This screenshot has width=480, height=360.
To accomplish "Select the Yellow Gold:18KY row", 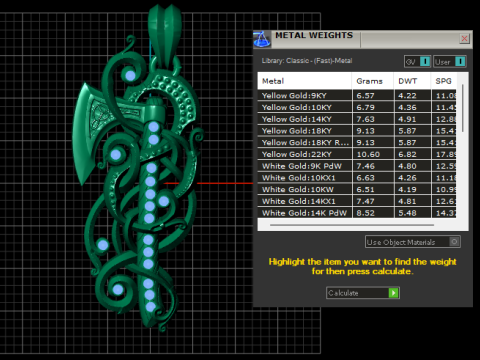I will click(x=357, y=131).
